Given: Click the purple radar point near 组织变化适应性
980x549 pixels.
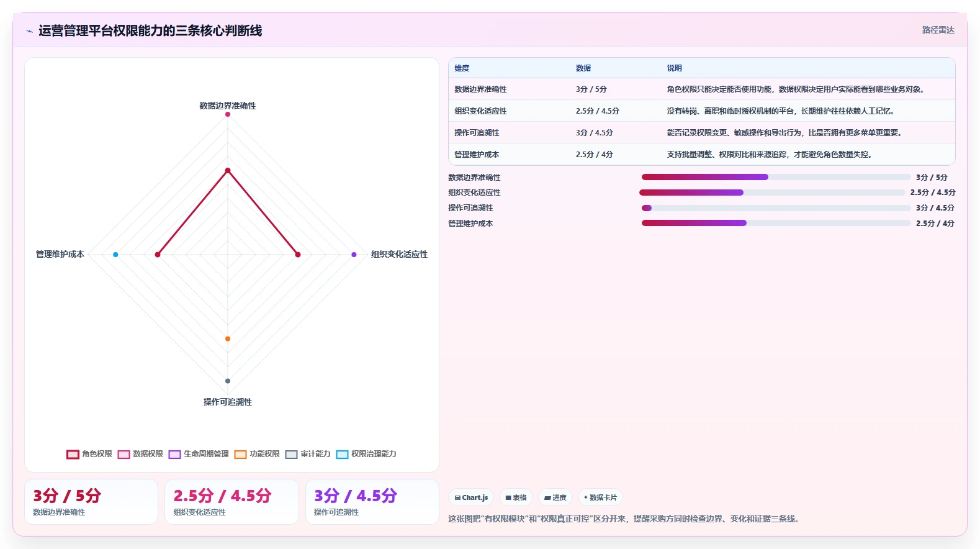Looking at the screenshot, I should click(x=354, y=255).
